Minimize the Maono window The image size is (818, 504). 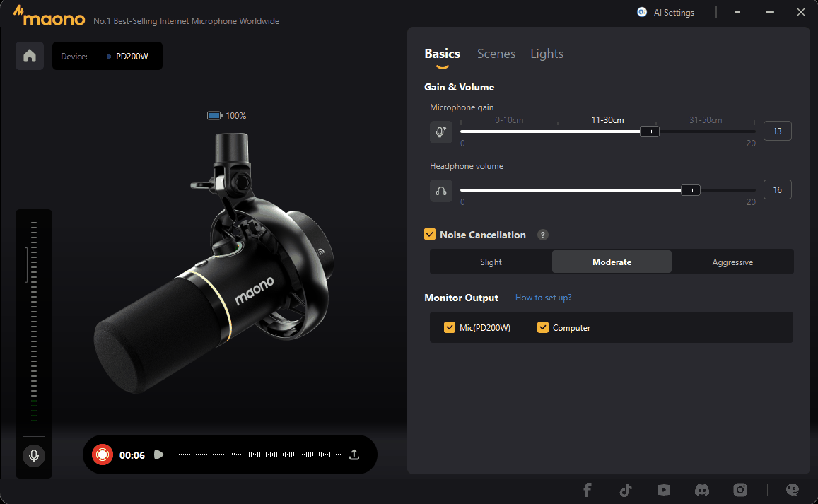770,12
